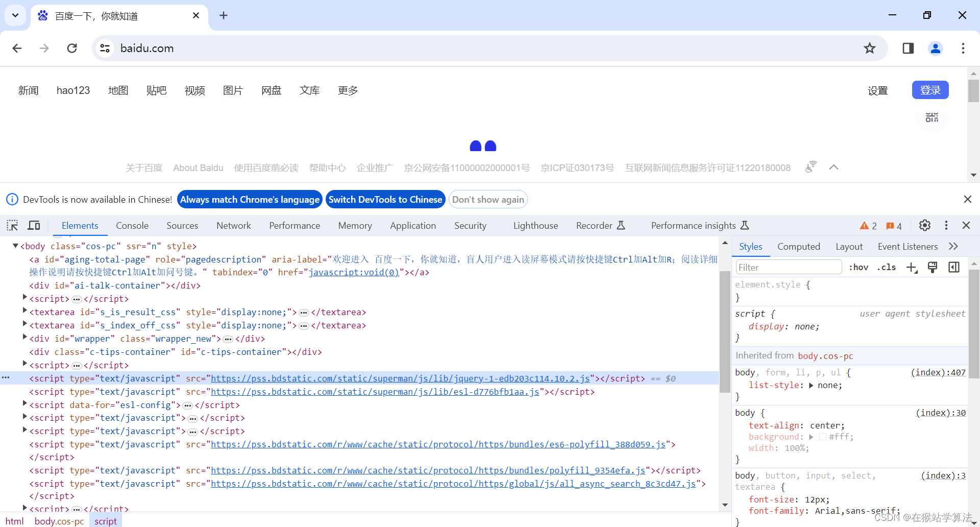This screenshot has width=980, height=527.
Task: Open DevTools customize menu dots
Action: [946, 225]
